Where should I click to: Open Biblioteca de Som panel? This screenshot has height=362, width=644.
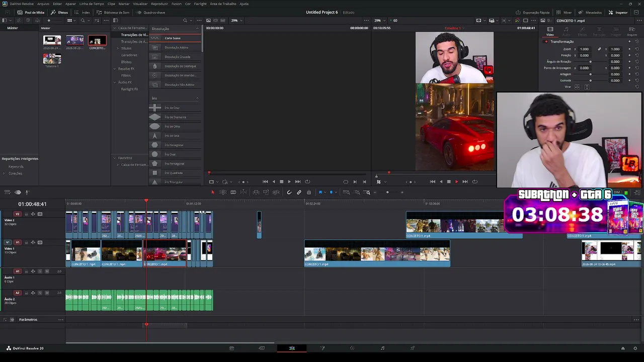113,13
